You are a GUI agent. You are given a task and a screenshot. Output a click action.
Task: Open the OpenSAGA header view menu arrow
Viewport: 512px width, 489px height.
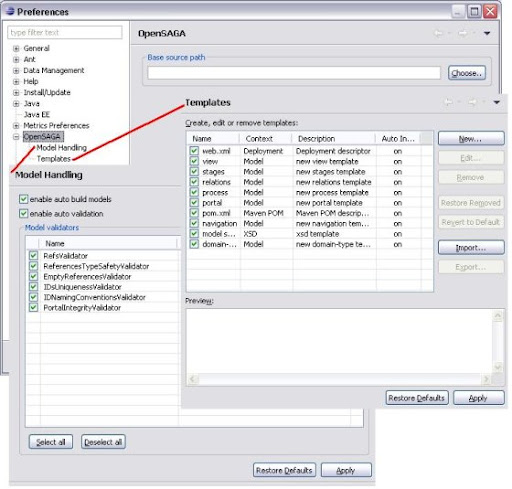[487, 33]
